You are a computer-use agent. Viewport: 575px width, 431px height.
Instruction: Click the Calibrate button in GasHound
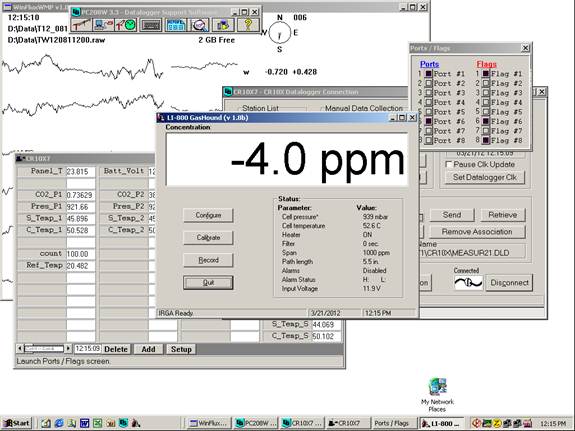click(208, 238)
